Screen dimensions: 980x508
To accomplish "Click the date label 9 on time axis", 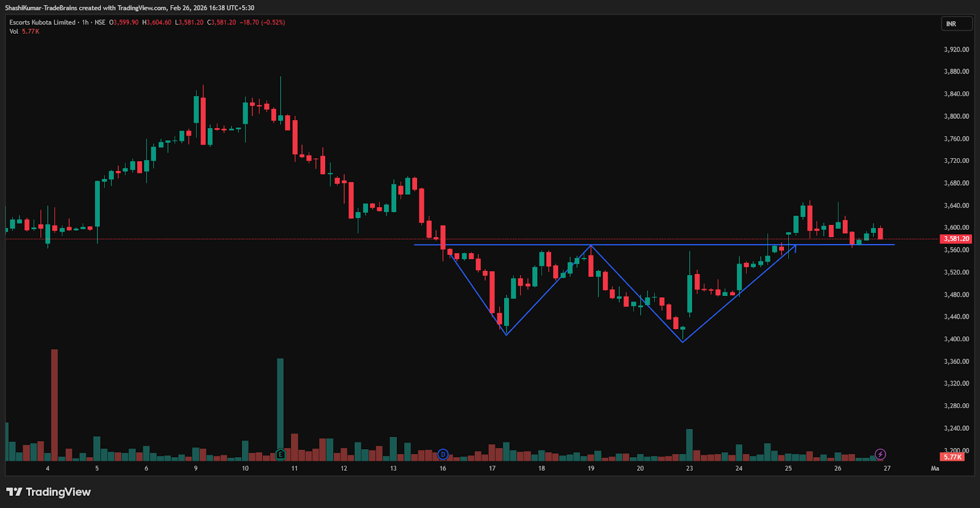I will (196, 468).
